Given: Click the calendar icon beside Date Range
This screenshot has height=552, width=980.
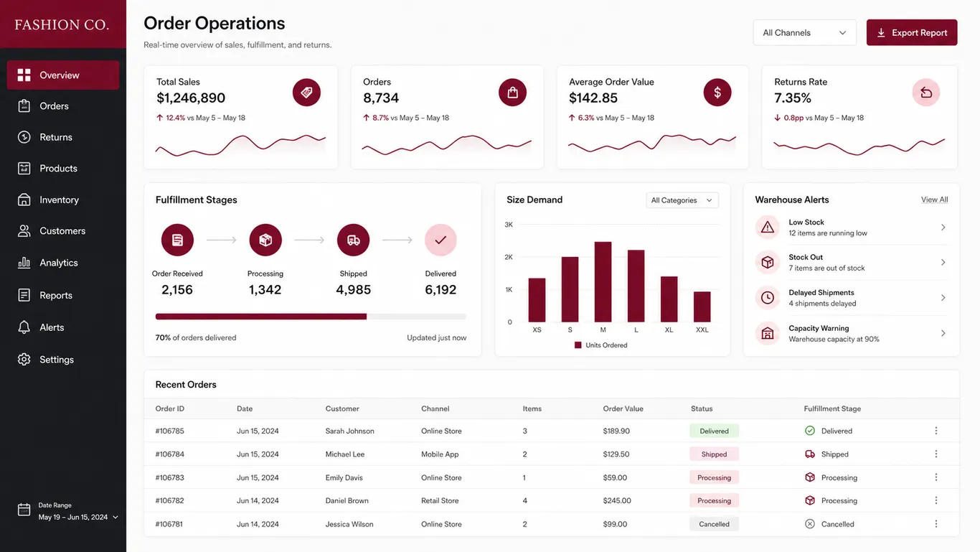Looking at the screenshot, I should point(24,510).
